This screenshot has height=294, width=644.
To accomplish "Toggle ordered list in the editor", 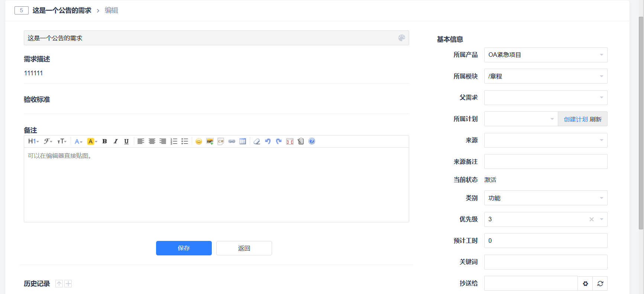I will pos(174,141).
